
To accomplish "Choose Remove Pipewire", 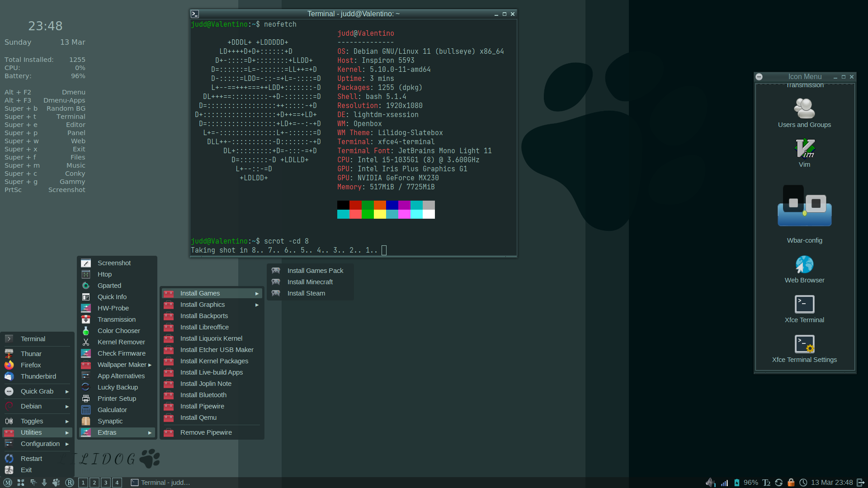I will pyautogui.click(x=212, y=432).
